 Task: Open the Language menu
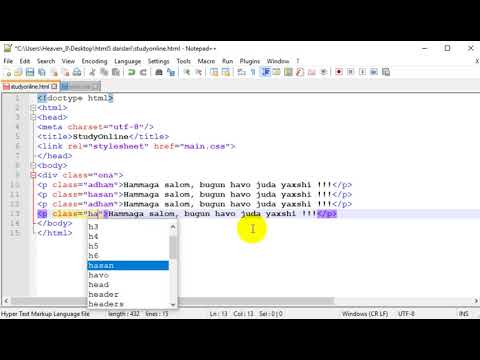point(128,61)
